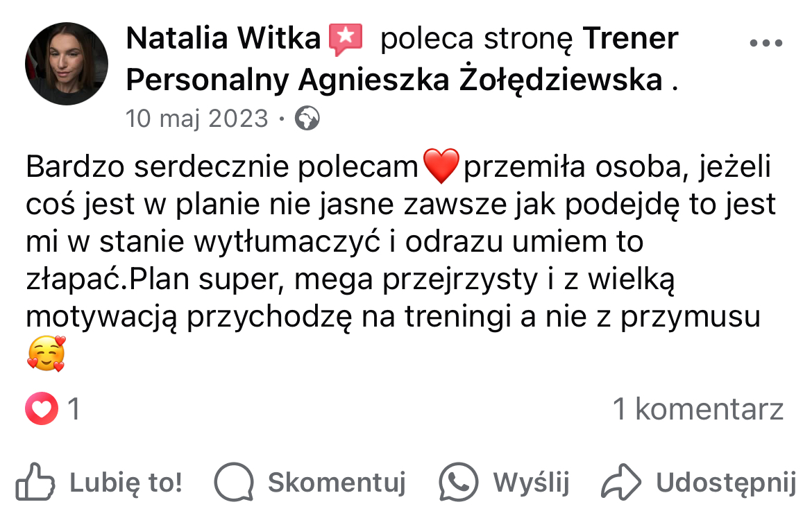Show the 1 komentarz comments

pos(697,410)
